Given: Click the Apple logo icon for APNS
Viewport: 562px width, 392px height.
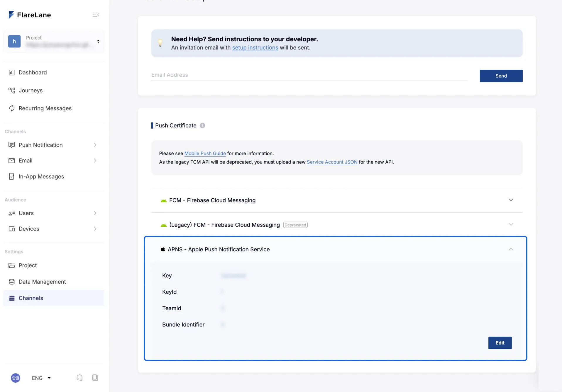Looking at the screenshot, I should [x=163, y=249].
